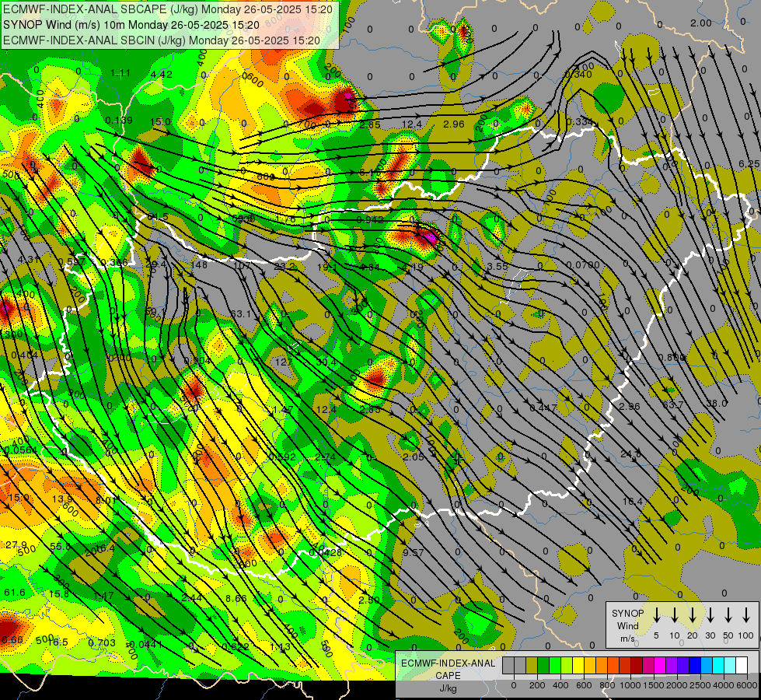Click the station value 1.13
This screenshot has width=761, height=700.
point(280,647)
